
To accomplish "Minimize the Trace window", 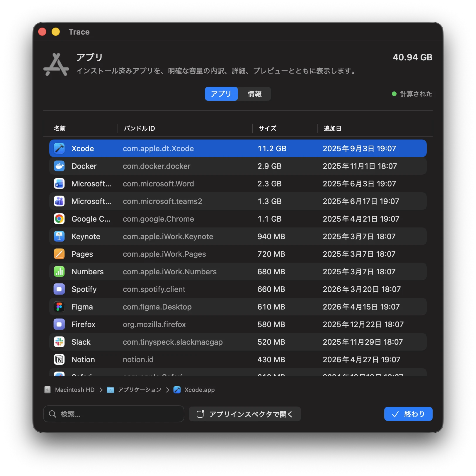I will coord(56,32).
